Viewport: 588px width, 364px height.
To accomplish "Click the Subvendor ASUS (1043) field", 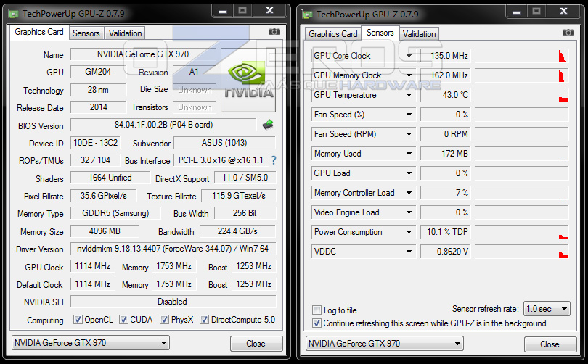I will [224, 143].
